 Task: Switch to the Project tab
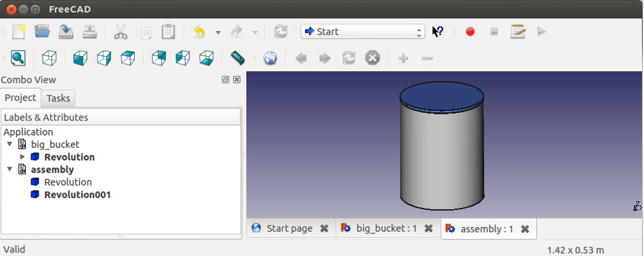pos(20,98)
